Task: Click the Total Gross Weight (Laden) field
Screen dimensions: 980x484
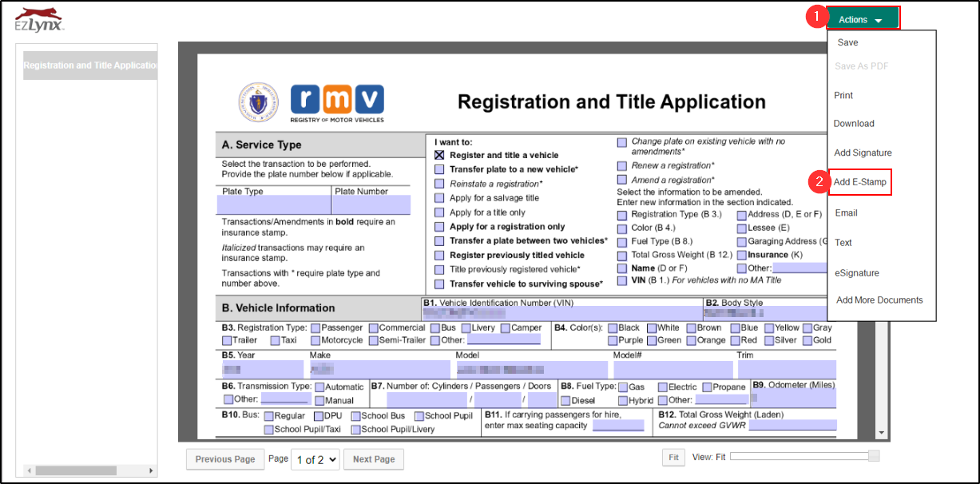Action: point(792,425)
